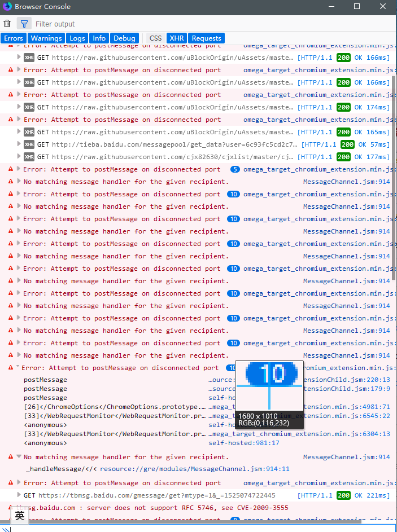The width and height of the screenshot is (397, 532).
Task: Toggle the Requests filter button
Action: click(x=206, y=38)
